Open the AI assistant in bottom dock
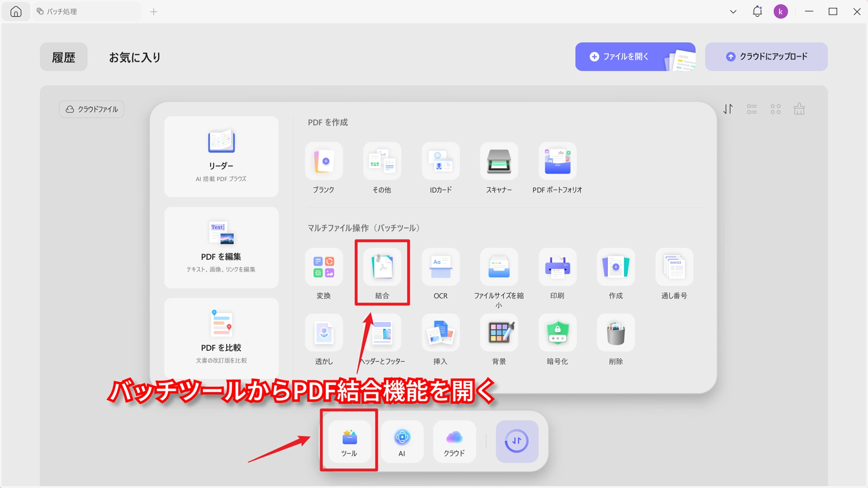 [x=402, y=442]
